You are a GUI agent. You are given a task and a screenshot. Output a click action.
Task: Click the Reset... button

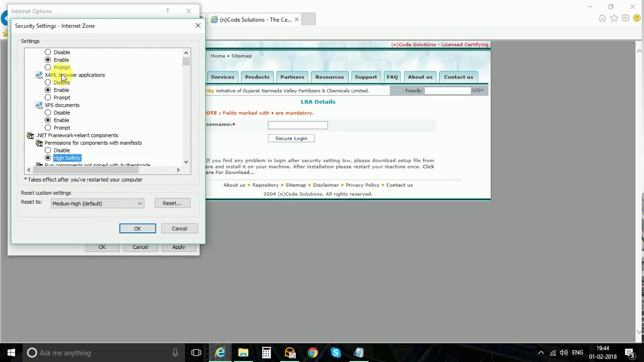click(x=173, y=203)
